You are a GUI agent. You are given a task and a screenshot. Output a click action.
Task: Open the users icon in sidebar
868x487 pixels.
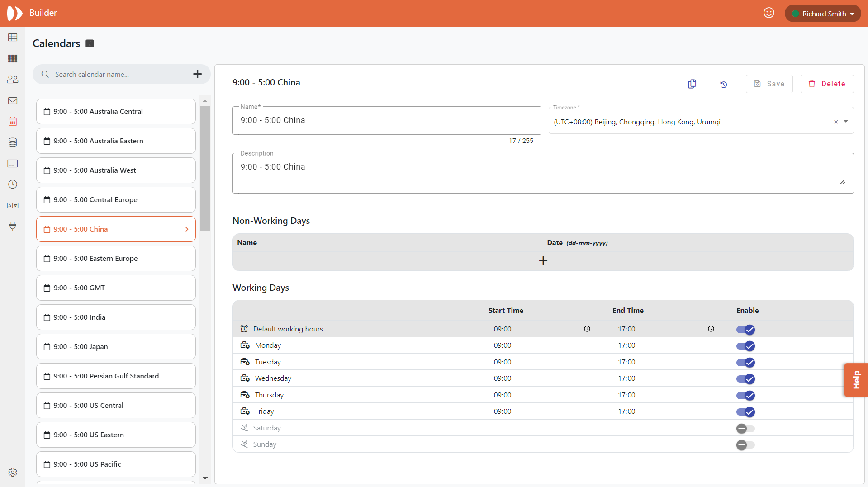click(13, 80)
